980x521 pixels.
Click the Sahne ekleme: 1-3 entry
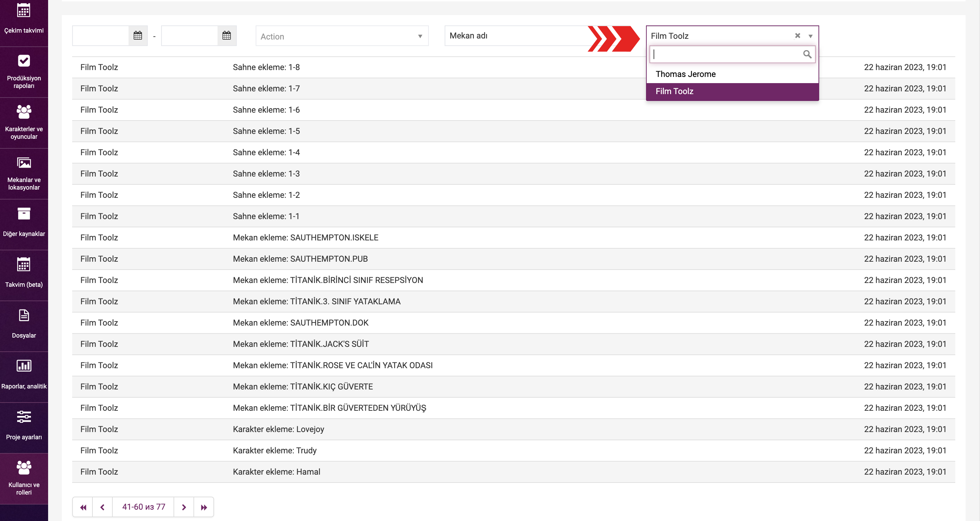[266, 174]
